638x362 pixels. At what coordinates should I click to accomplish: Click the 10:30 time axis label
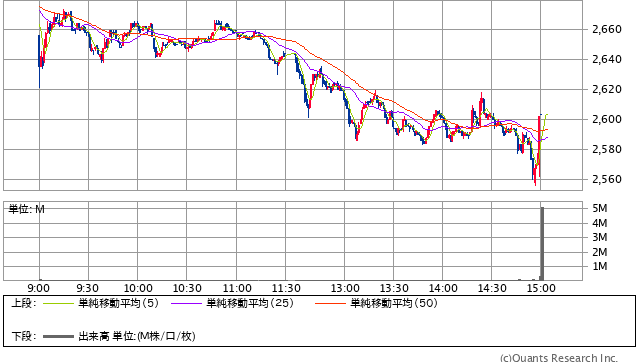[187, 288]
